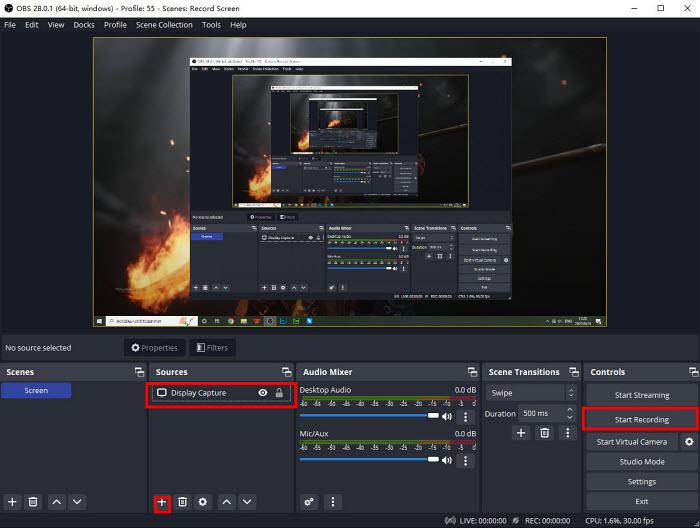
Task: Click Start Virtual Camera
Action: point(632,442)
